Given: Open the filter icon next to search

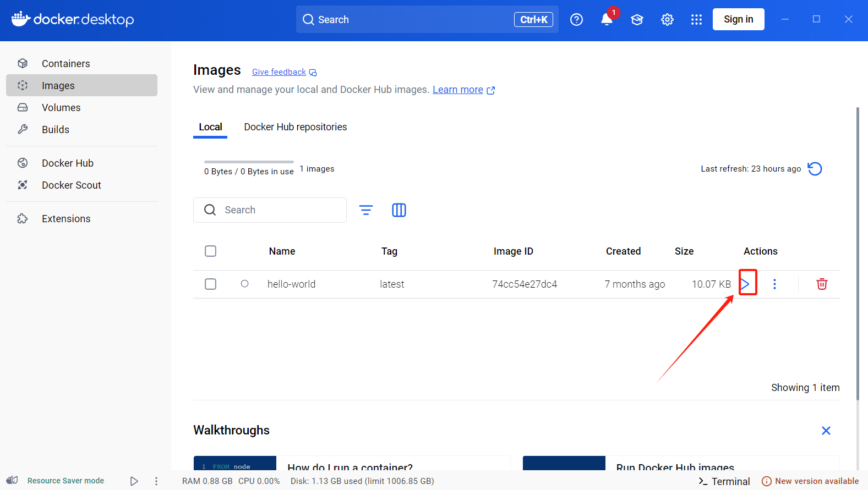Looking at the screenshot, I should tap(366, 210).
